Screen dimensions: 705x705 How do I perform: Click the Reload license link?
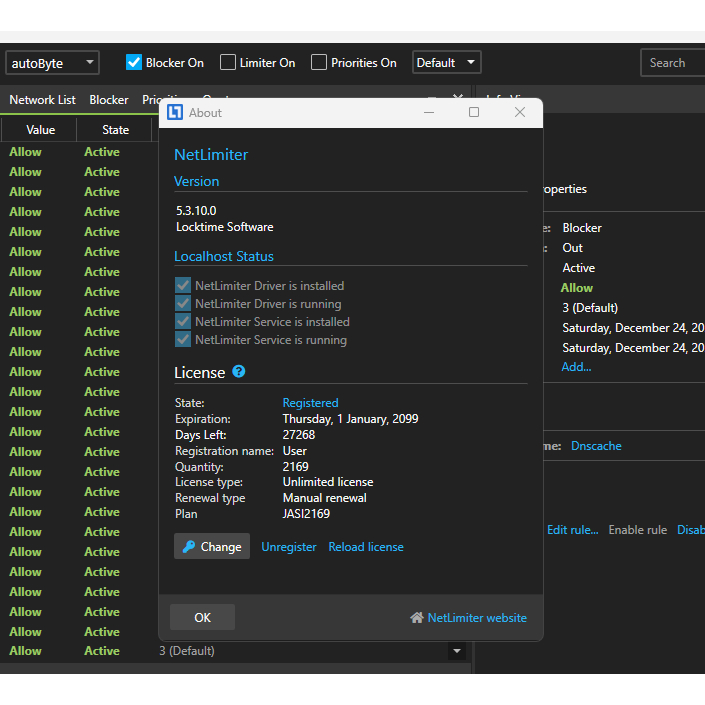pyautogui.click(x=366, y=547)
